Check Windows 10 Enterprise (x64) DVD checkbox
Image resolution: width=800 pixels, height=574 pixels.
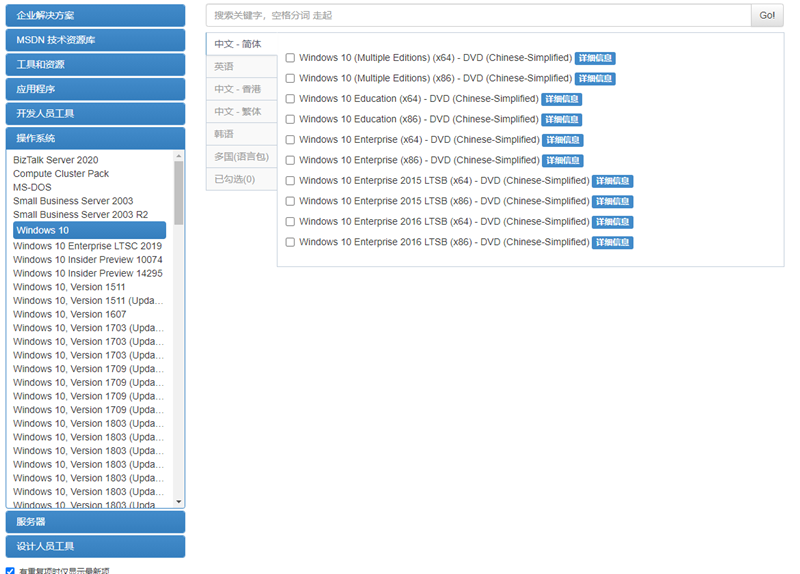290,140
